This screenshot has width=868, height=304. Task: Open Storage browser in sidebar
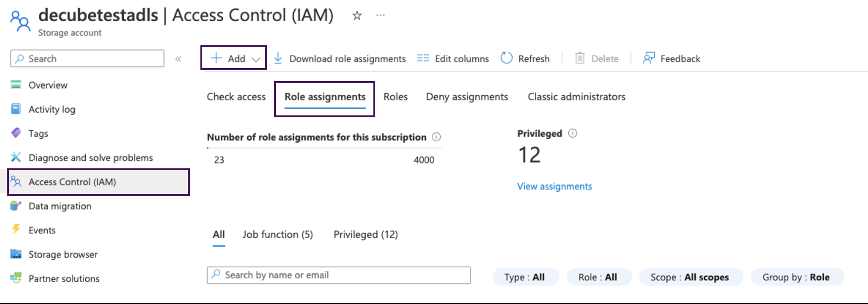tap(63, 254)
